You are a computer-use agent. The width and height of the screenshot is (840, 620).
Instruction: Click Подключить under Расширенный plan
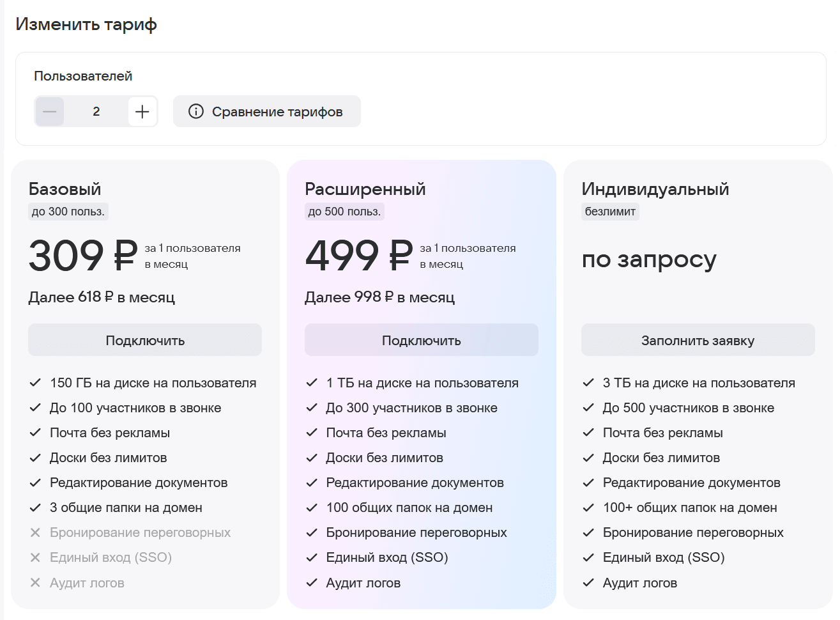click(x=422, y=340)
